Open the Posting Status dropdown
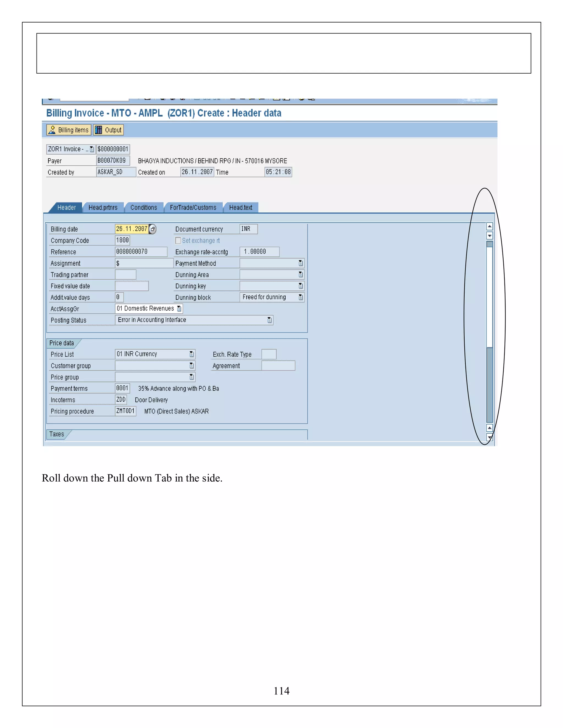The width and height of the screenshot is (563, 728). (269, 320)
